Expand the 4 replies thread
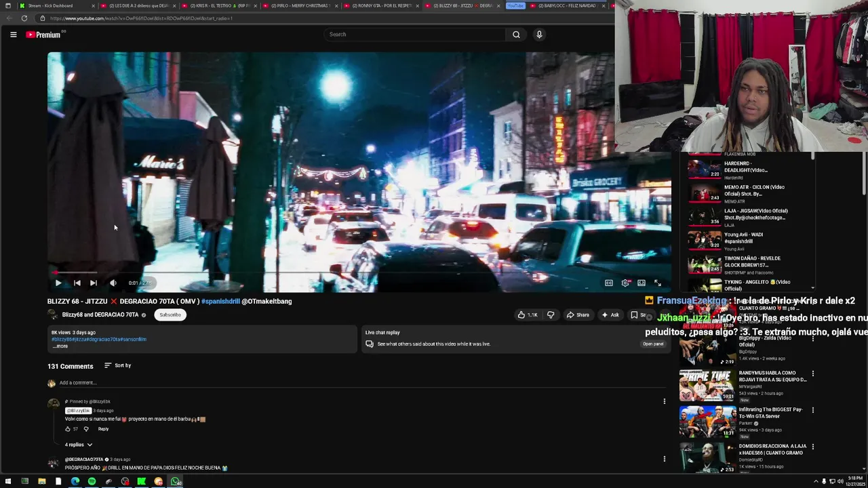This screenshot has height=488, width=868. 79,445
